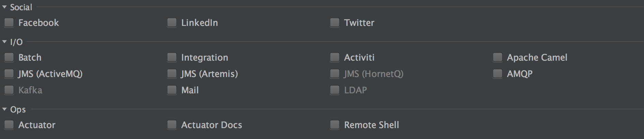
Task: Enable the Mail dependency checkbox
Action: [172, 90]
